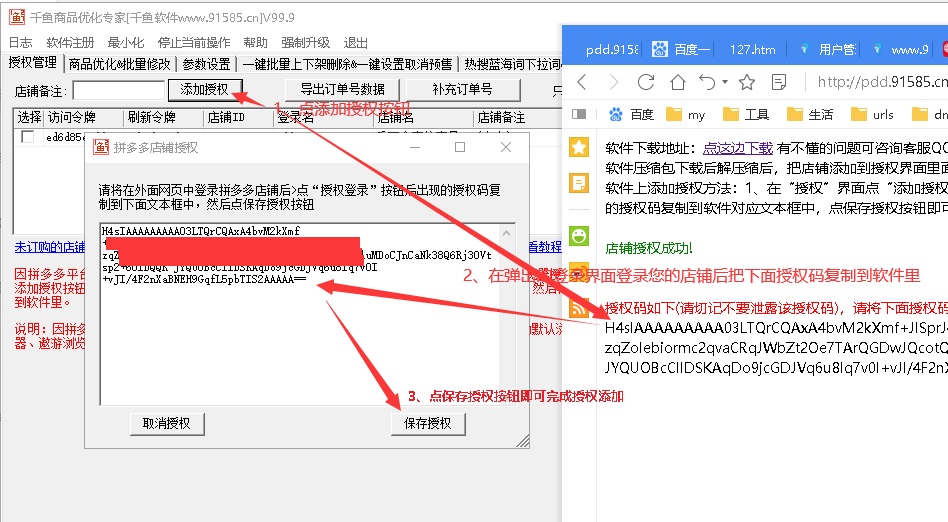Click the 店铺备注 input field
948x522 pixels.
click(111, 90)
